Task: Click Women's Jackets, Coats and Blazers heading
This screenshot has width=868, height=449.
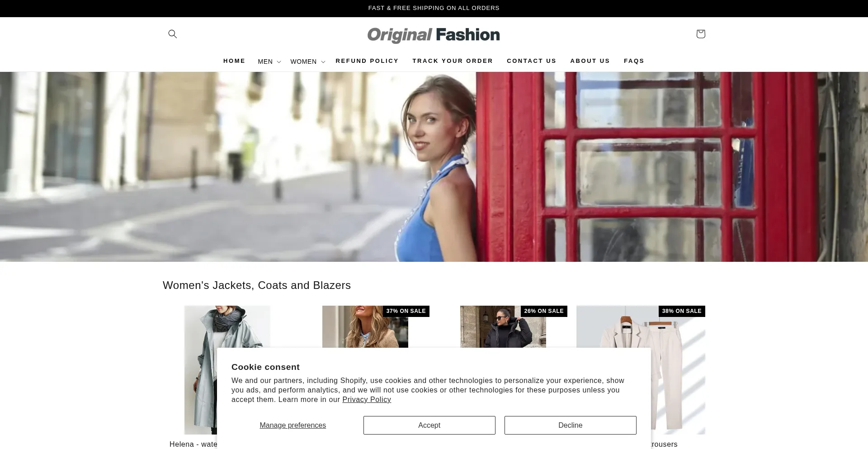Action: (257, 285)
